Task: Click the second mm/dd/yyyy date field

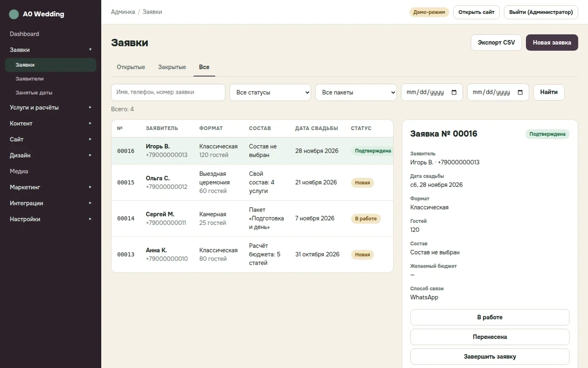Action: click(x=498, y=92)
